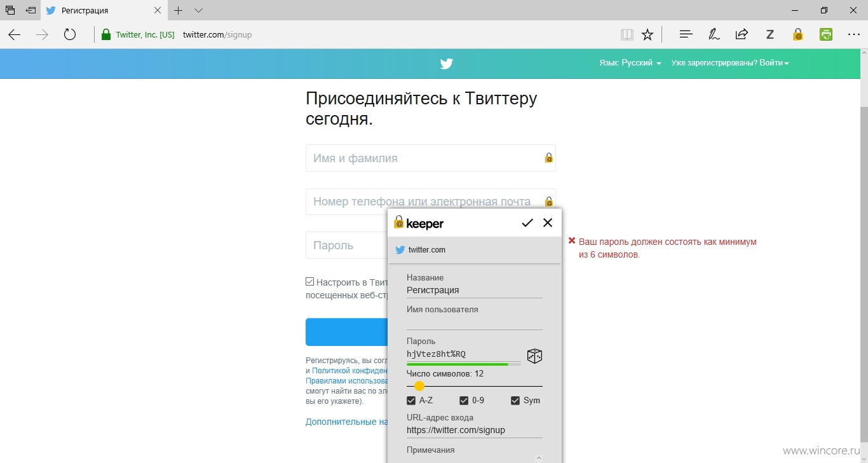
Task: Click generated password 'hjVtez8ht%RQ' field
Action: point(464,354)
